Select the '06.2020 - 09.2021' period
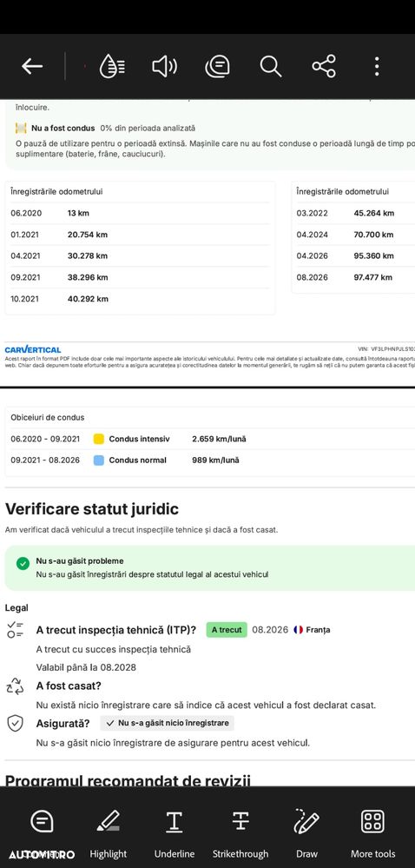415x868 pixels. [x=45, y=439]
